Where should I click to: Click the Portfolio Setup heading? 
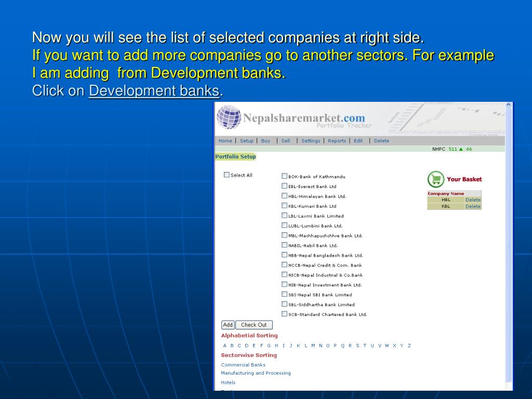(x=235, y=156)
